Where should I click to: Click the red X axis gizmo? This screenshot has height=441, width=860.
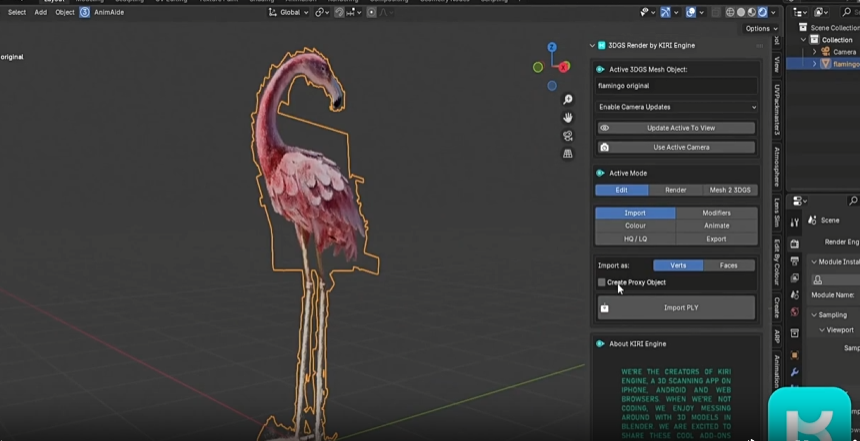(x=564, y=67)
